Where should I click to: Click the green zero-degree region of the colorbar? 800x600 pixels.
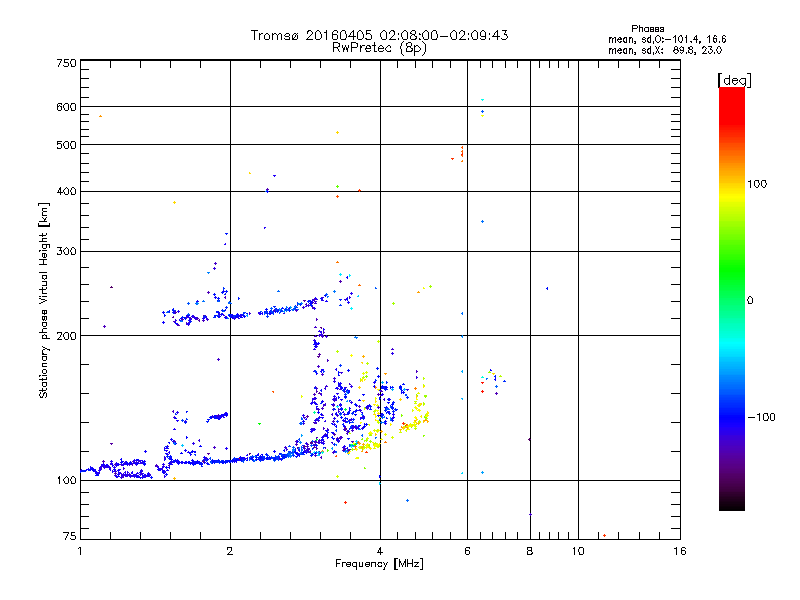coord(732,300)
